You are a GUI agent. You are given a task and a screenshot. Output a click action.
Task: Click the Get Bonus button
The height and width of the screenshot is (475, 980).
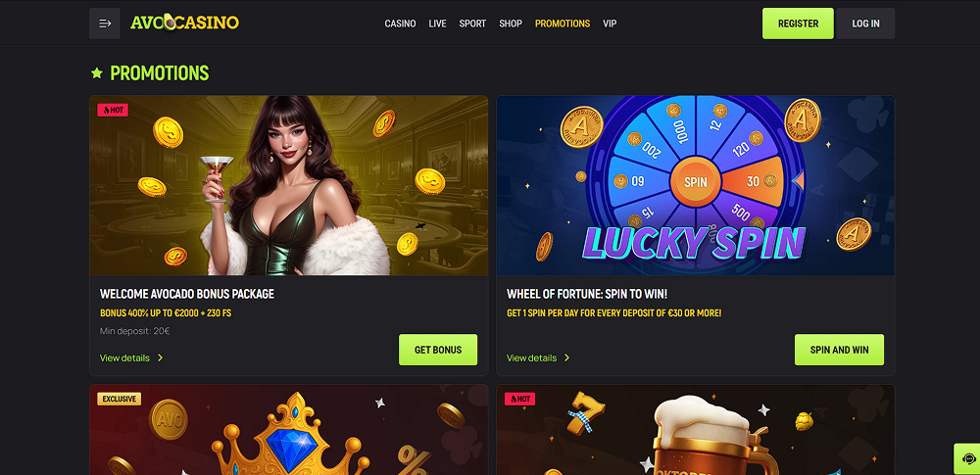click(x=438, y=350)
